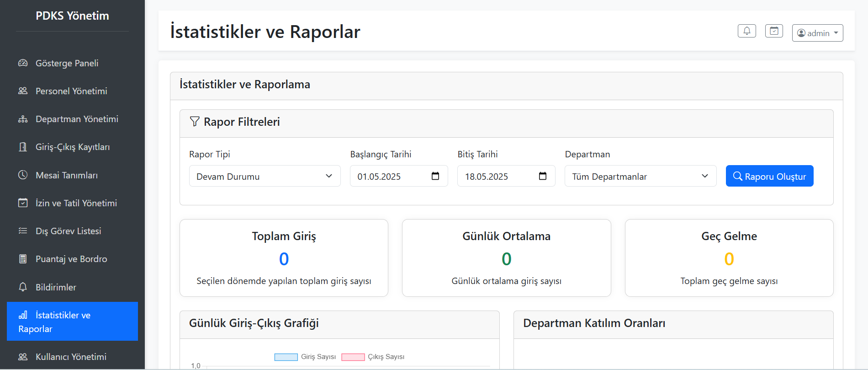The height and width of the screenshot is (370, 868).
Task: Click the Departman Yönetimi hierarchy icon
Action: [x=23, y=119]
